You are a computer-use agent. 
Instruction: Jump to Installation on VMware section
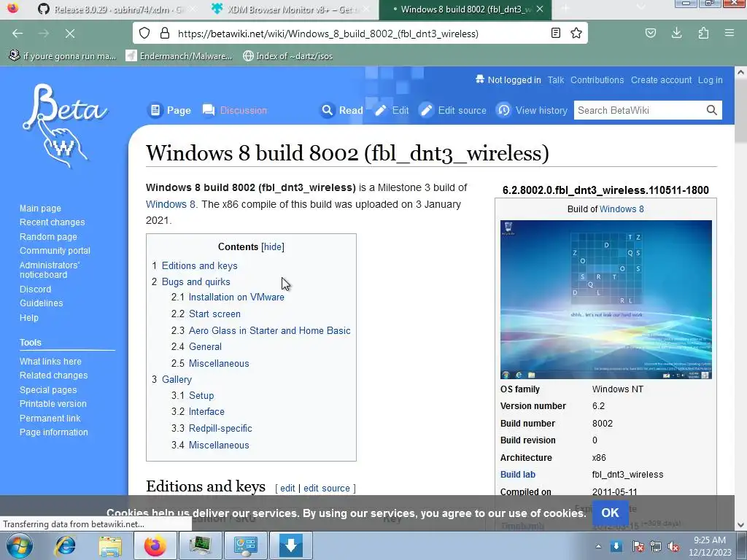(236, 297)
